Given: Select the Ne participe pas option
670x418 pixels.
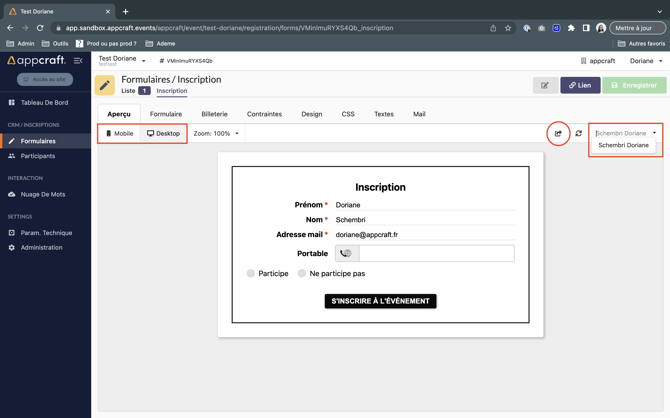Looking at the screenshot, I should tap(302, 273).
